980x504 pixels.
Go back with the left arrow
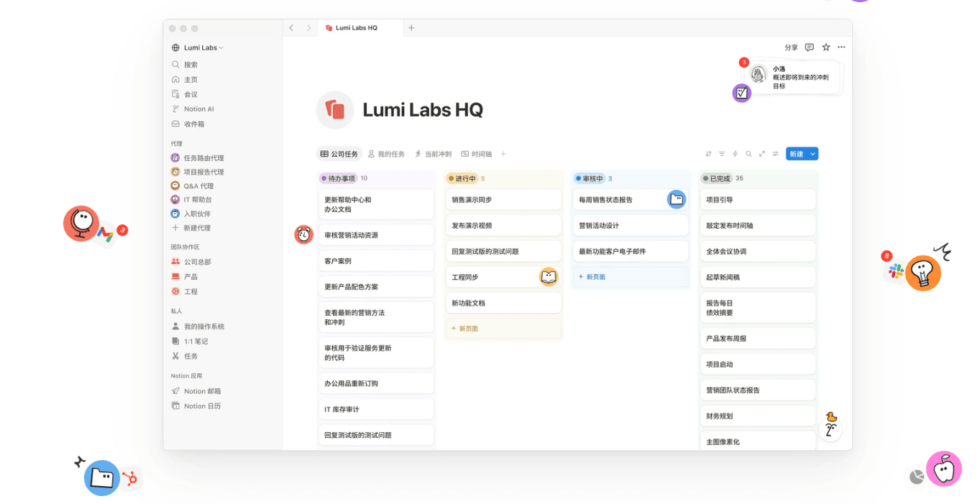(x=291, y=28)
